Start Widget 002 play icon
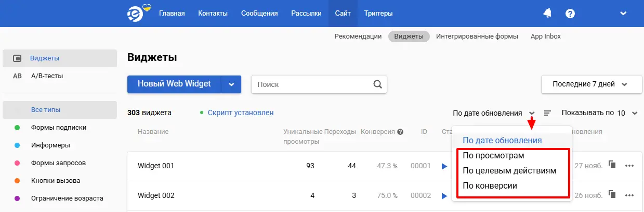The height and width of the screenshot is (212, 644). click(444, 196)
